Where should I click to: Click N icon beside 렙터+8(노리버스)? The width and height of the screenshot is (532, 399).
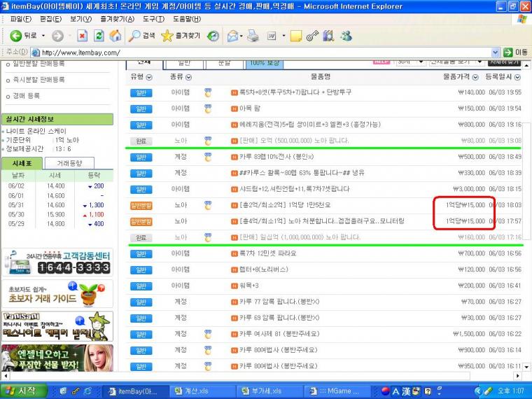click(x=234, y=269)
